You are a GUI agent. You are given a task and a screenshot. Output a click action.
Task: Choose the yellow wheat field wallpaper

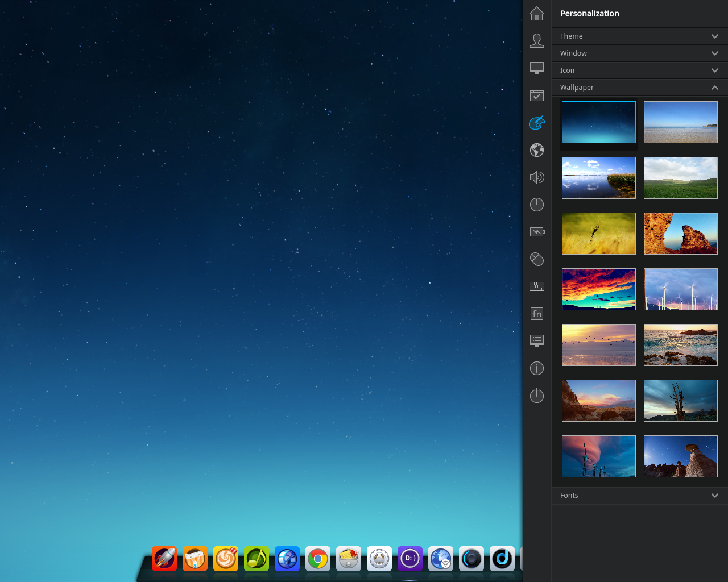pyautogui.click(x=599, y=234)
